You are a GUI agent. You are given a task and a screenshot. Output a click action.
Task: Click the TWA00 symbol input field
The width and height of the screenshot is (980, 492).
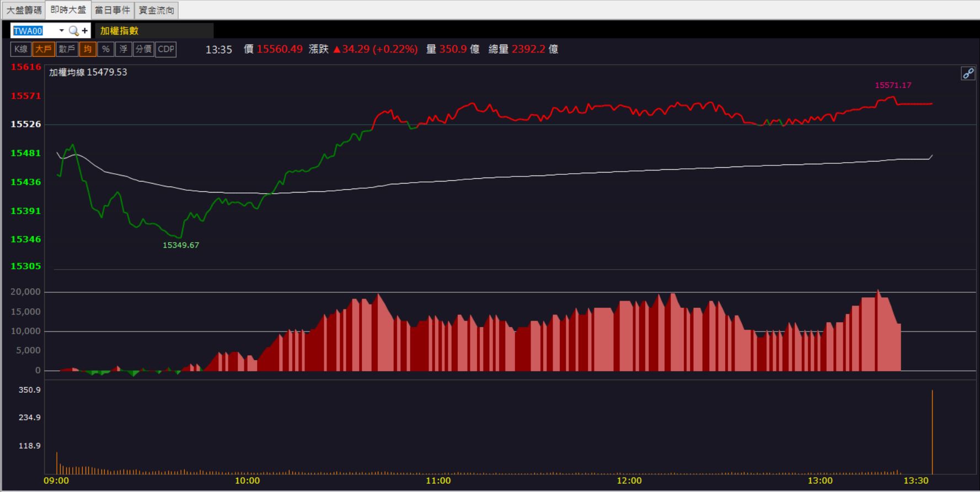pyautogui.click(x=34, y=31)
